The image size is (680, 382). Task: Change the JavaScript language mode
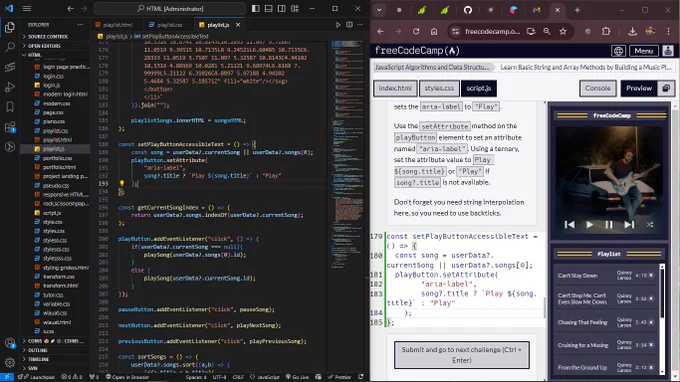coord(268,377)
